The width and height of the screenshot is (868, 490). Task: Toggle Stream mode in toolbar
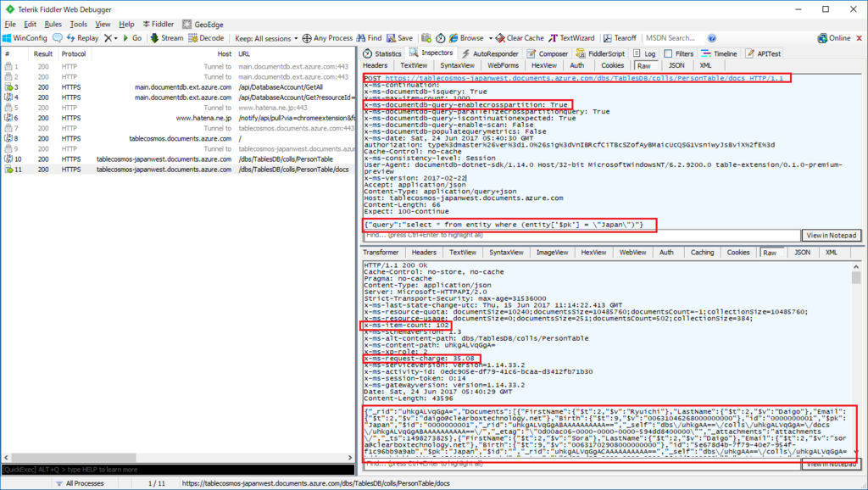point(167,38)
